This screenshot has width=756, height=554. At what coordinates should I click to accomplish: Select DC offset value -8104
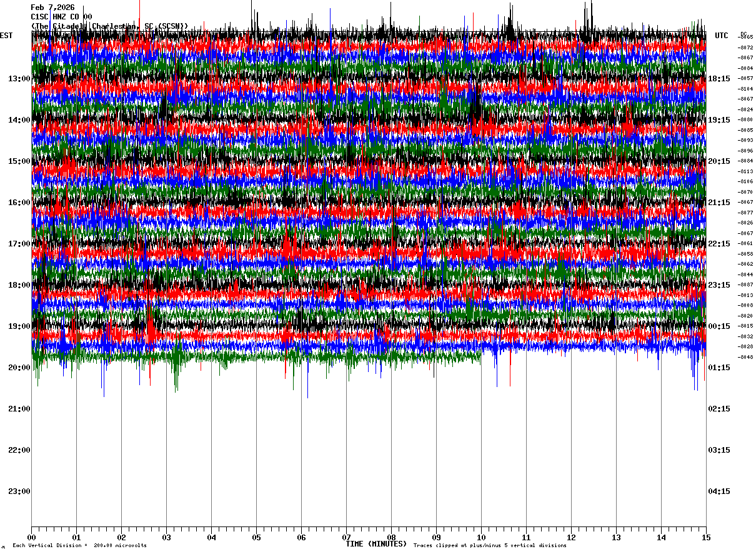[x=745, y=89]
